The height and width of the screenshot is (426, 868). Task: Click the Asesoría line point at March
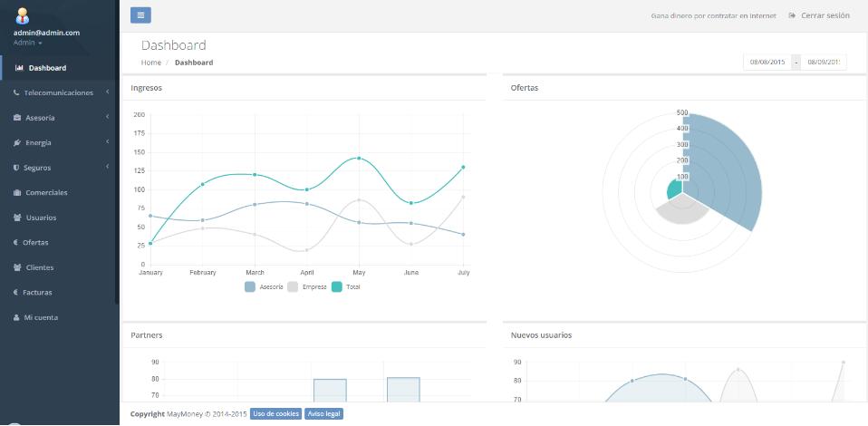(255, 205)
